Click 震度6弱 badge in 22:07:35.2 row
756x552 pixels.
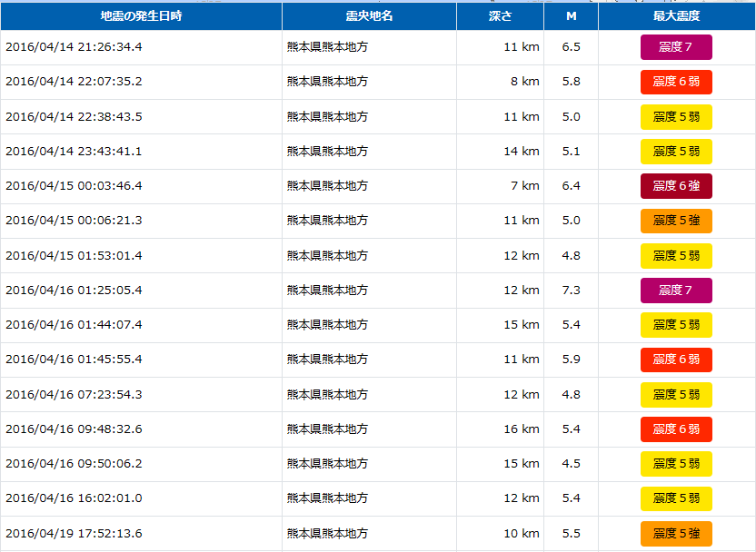pos(676,82)
